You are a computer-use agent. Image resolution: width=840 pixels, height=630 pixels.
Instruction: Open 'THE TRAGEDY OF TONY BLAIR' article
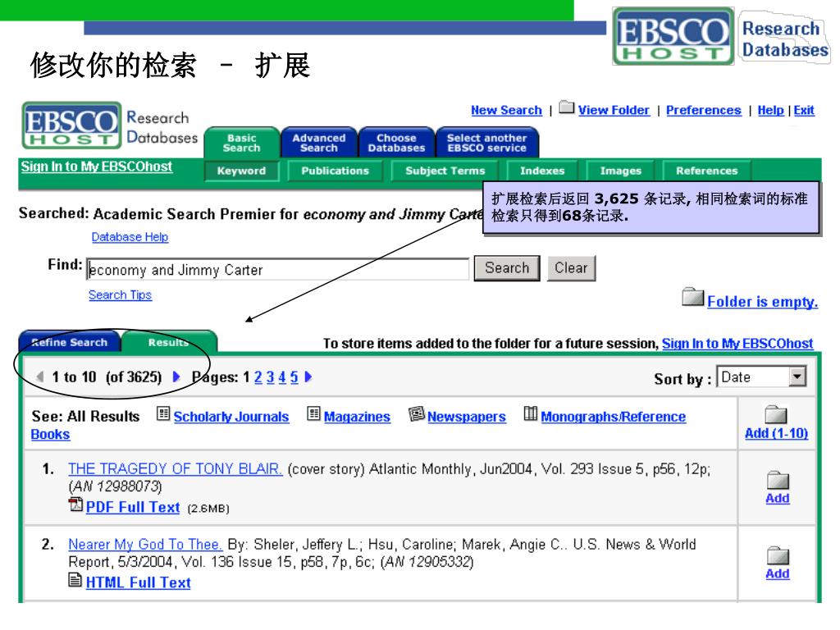point(175,468)
